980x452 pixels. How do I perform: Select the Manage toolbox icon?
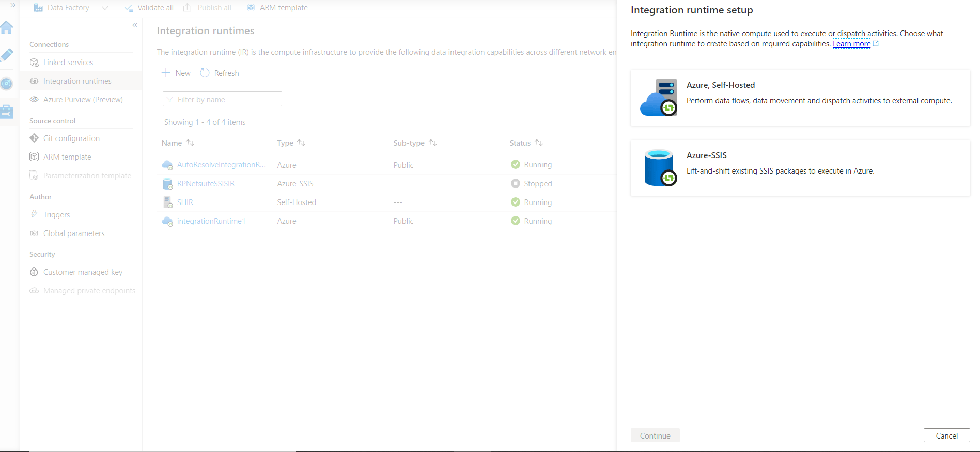(7, 112)
